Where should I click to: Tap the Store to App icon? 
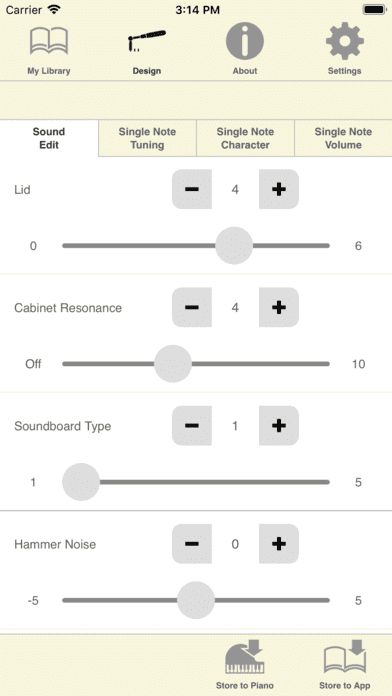pyautogui.click(x=344, y=656)
